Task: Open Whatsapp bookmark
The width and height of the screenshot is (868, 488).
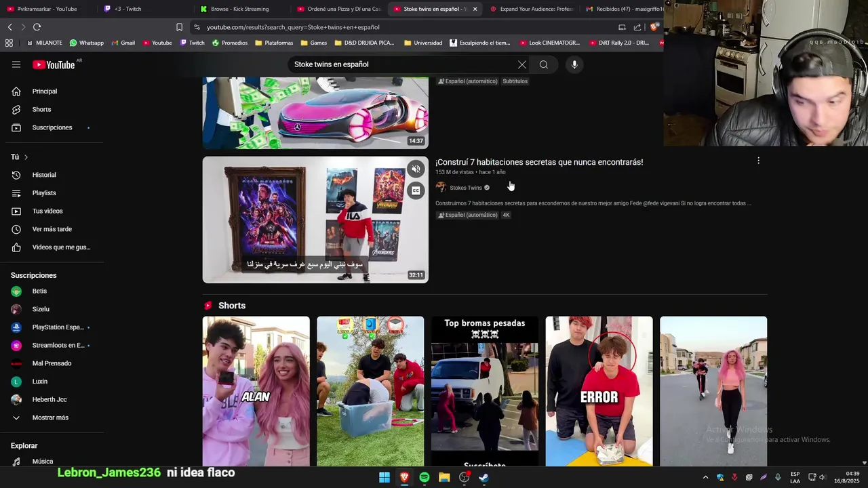Action: pos(86,43)
